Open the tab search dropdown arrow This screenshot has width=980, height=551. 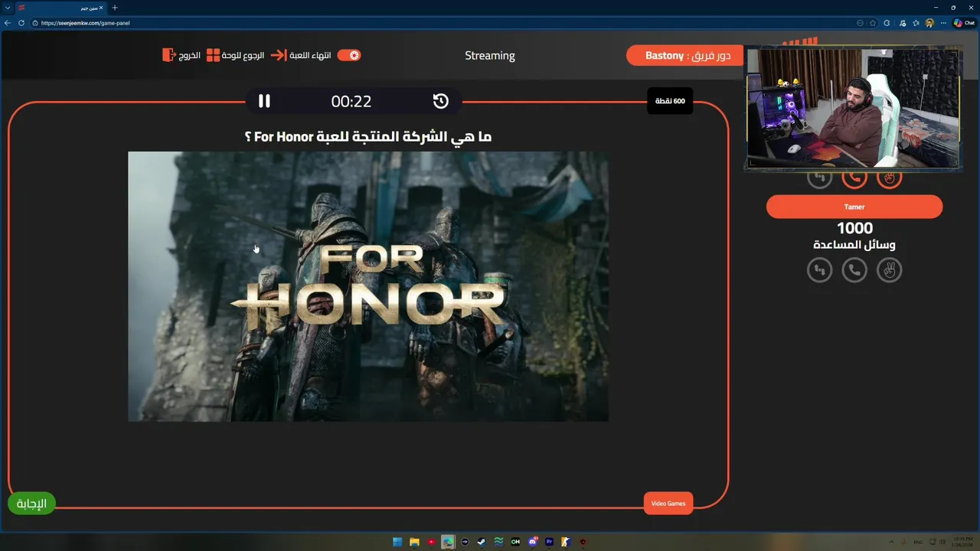click(x=7, y=8)
